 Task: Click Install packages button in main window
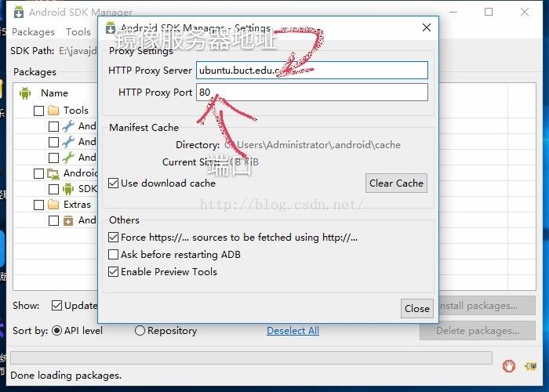(487, 306)
